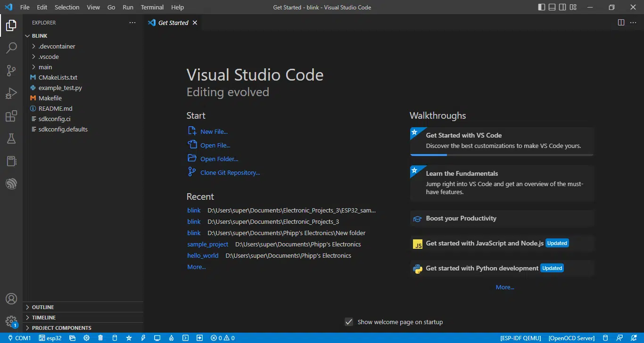Open the Testing flask icon
Screen dimensions: 644x343
(11, 139)
